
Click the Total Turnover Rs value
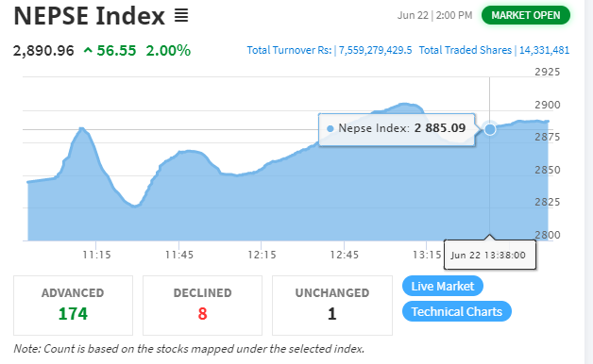(375, 50)
